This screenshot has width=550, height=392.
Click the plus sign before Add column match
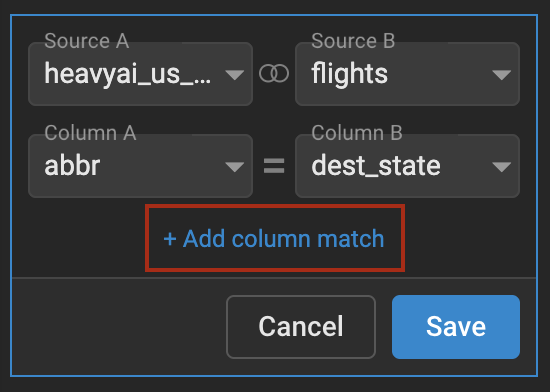(x=170, y=239)
